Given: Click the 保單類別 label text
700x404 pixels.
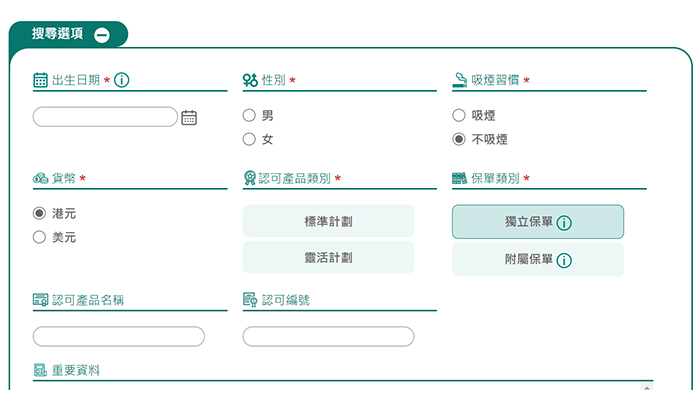Looking at the screenshot, I should pyautogui.click(x=496, y=178).
